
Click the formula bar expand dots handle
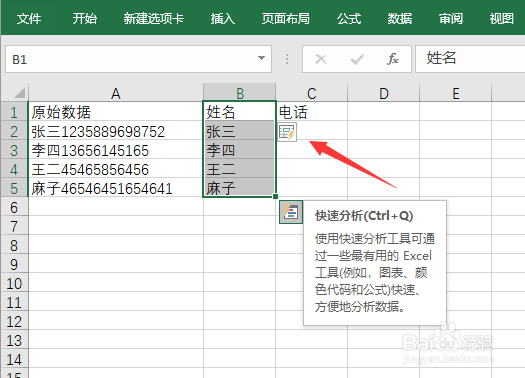(x=287, y=59)
